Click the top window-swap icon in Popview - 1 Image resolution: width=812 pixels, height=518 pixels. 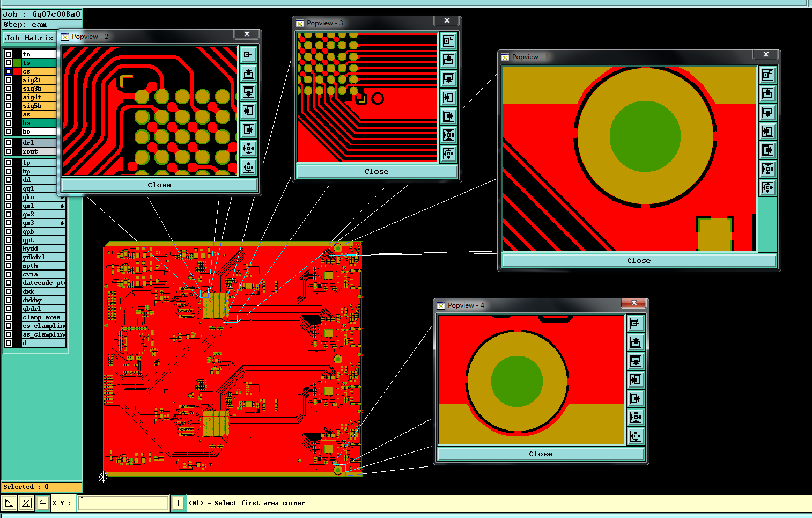(767, 75)
